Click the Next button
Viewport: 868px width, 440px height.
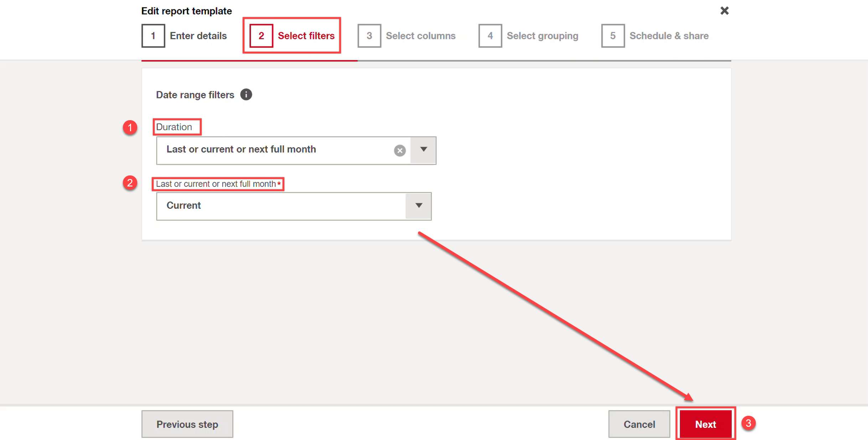click(x=705, y=424)
